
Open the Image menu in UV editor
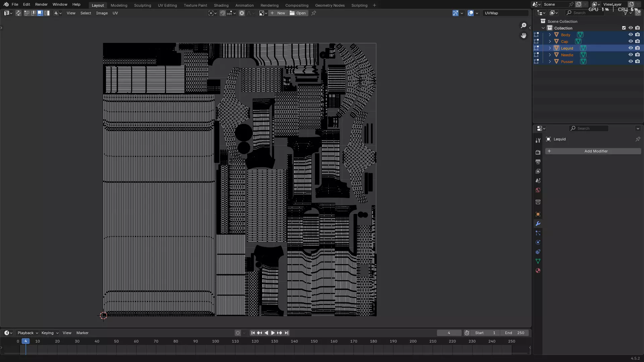point(102,13)
